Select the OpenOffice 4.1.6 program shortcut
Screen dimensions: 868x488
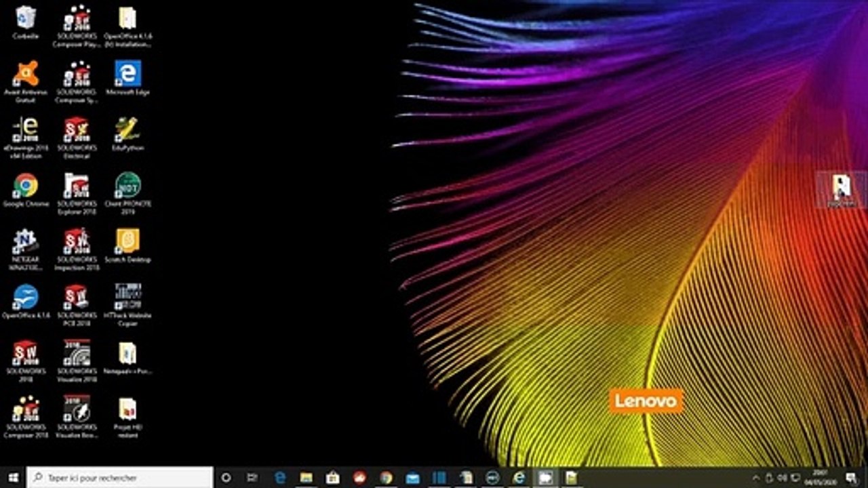coord(26,302)
